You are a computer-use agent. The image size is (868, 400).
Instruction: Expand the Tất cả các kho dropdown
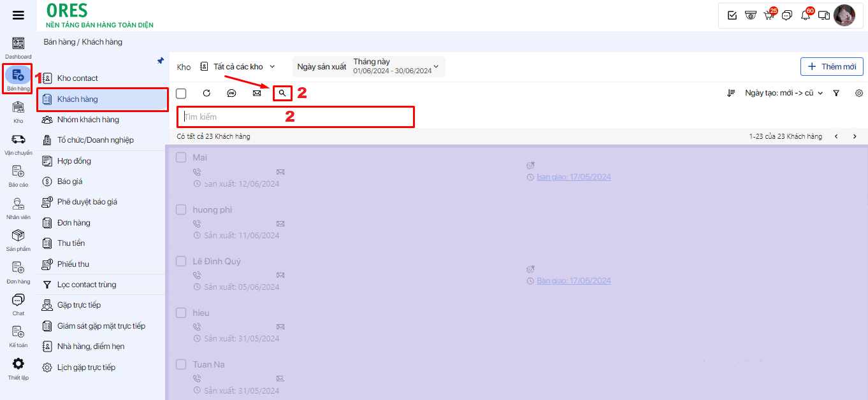click(x=238, y=67)
